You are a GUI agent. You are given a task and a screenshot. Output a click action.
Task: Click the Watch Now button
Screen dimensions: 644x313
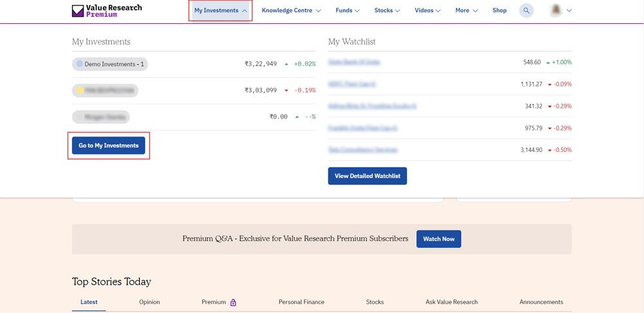coord(439,239)
